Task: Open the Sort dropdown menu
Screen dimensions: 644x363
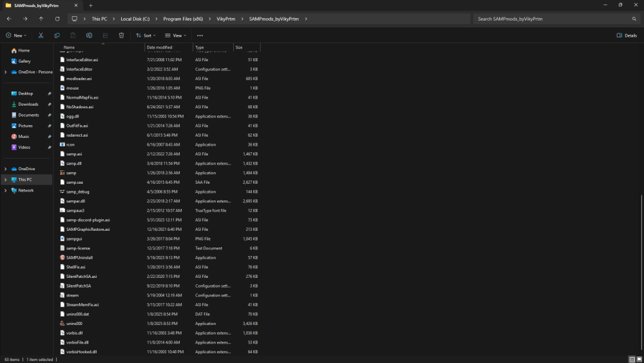Action: click(x=146, y=35)
